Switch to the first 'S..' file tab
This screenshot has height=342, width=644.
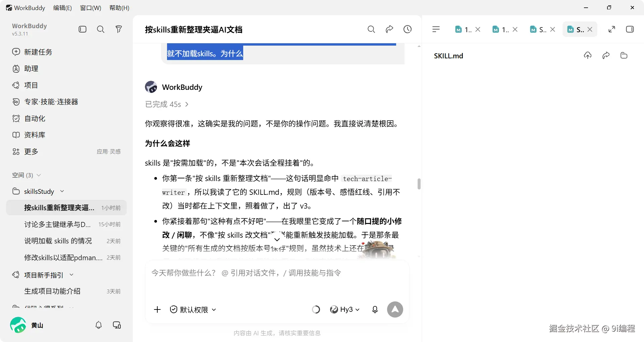click(x=538, y=30)
